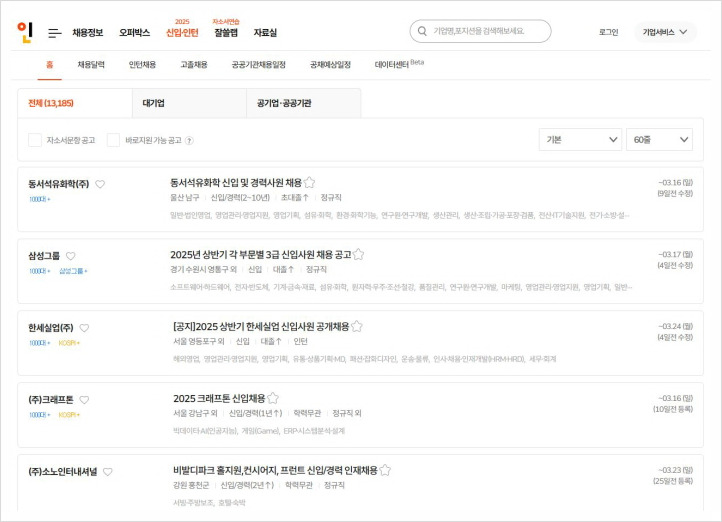This screenshot has width=722, height=522.
Task: Click location text 울산 남구
Action: 185,197
